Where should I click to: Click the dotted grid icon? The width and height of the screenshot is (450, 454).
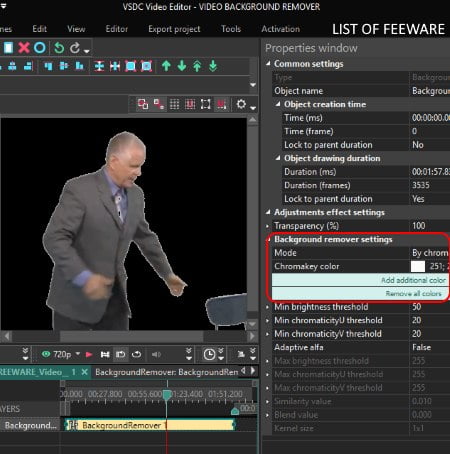[174, 104]
